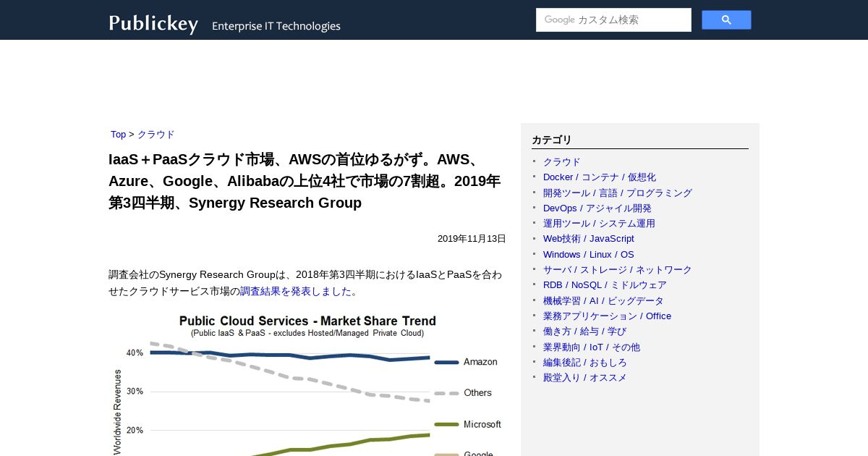
Task: Click the Public Cloud Services chart title
Action: coord(307,321)
